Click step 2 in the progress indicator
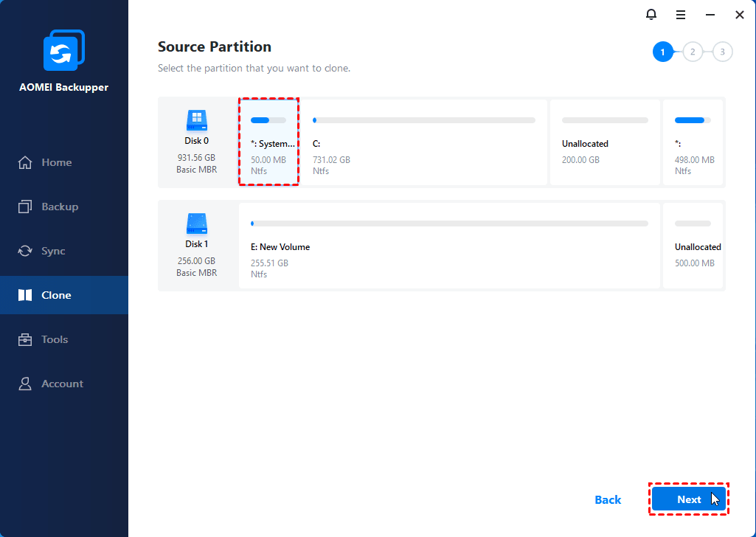Image resolution: width=756 pixels, height=537 pixels. point(693,52)
